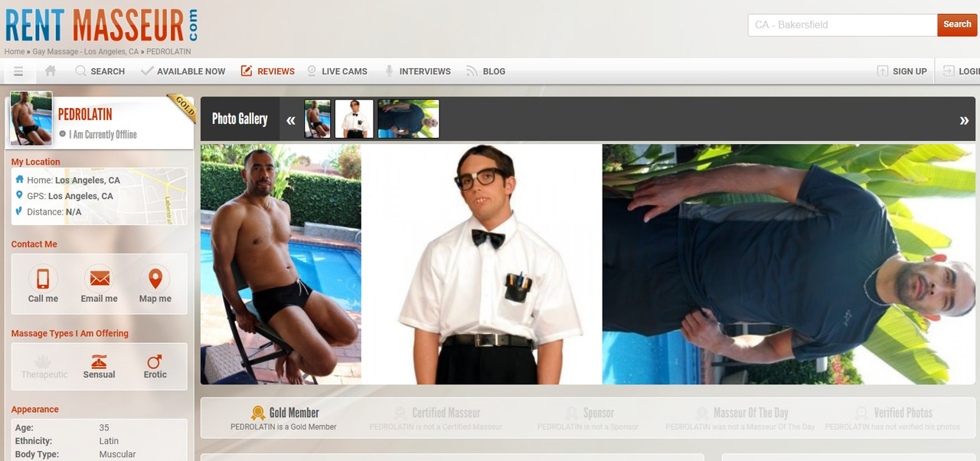Open the large bow tie photo
This screenshot has width=980, height=461.
(x=482, y=264)
